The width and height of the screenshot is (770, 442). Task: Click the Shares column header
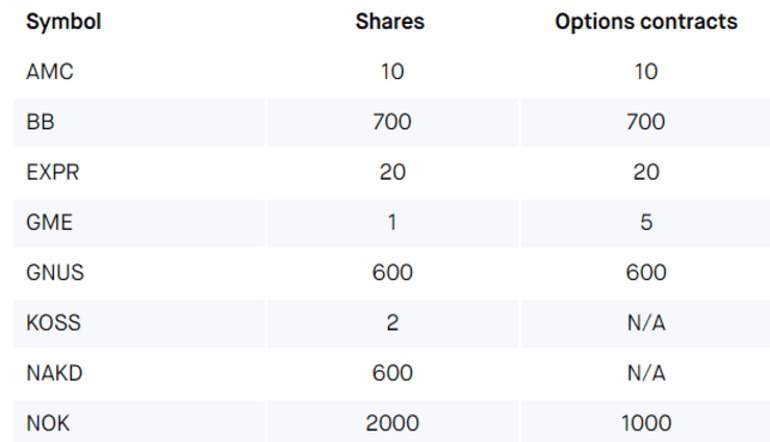pyautogui.click(x=390, y=22)
